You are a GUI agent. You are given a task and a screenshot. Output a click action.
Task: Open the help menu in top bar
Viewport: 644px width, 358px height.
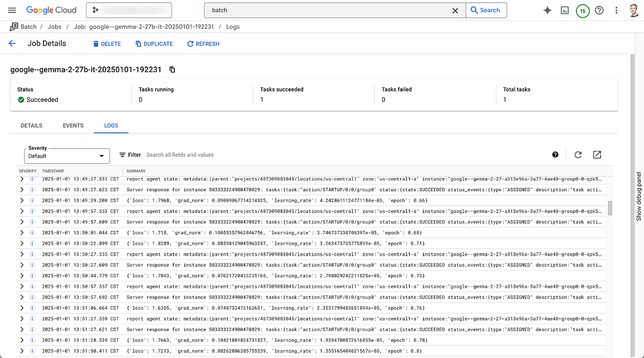[x=599, y=10]
